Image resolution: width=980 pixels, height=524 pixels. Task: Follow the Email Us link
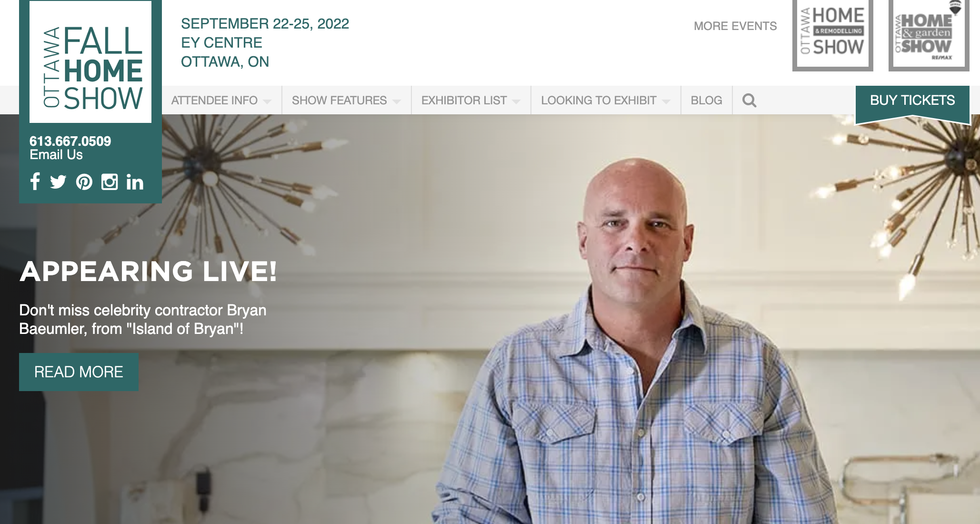56,155
